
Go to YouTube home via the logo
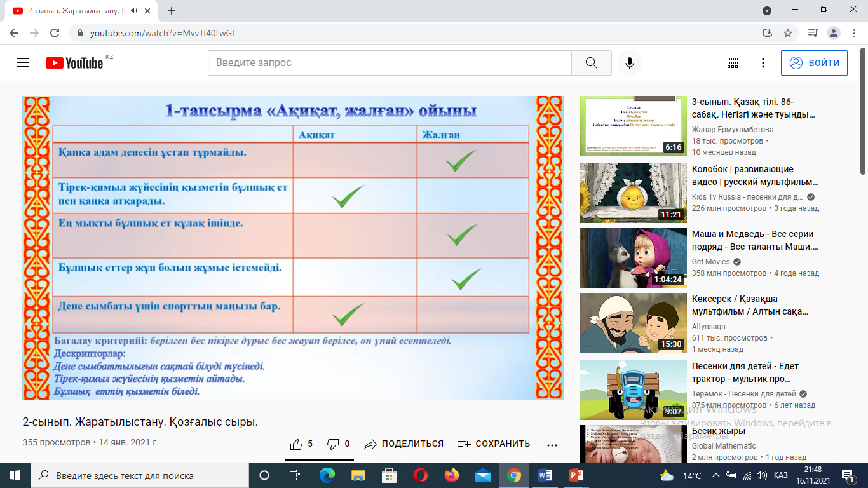(x=74, y=63)
